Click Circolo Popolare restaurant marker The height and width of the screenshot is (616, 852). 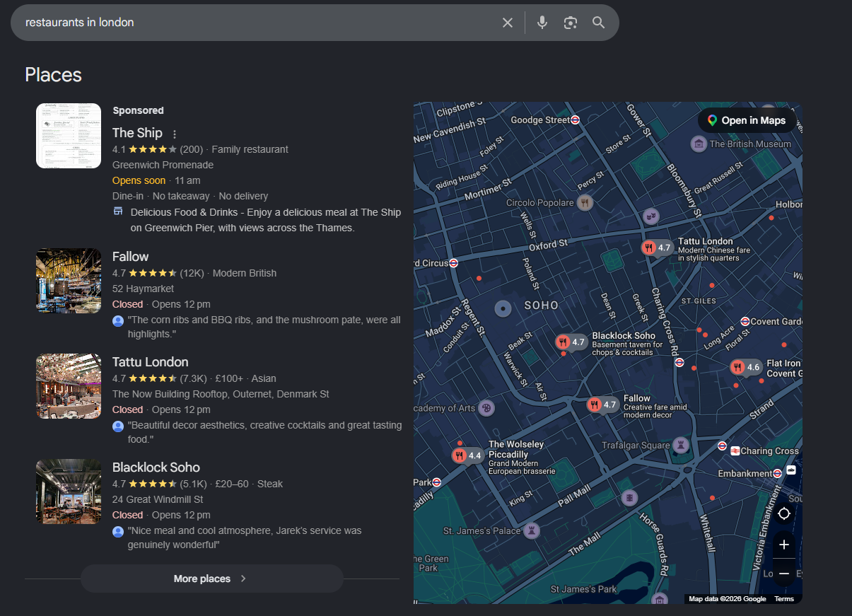point(584,204)
